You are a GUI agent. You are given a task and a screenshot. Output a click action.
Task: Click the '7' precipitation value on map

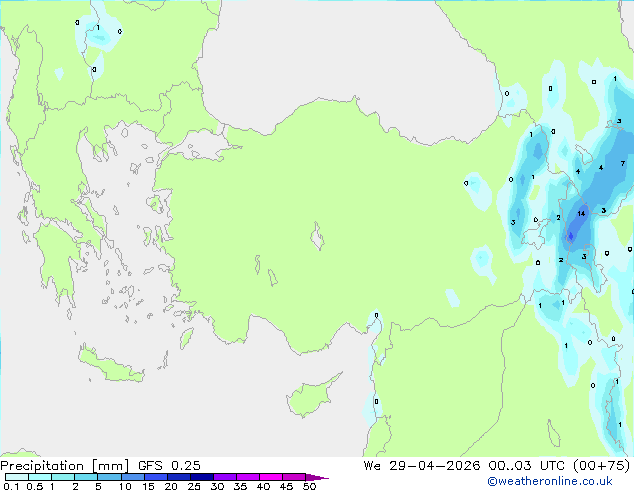pos(623,163)
